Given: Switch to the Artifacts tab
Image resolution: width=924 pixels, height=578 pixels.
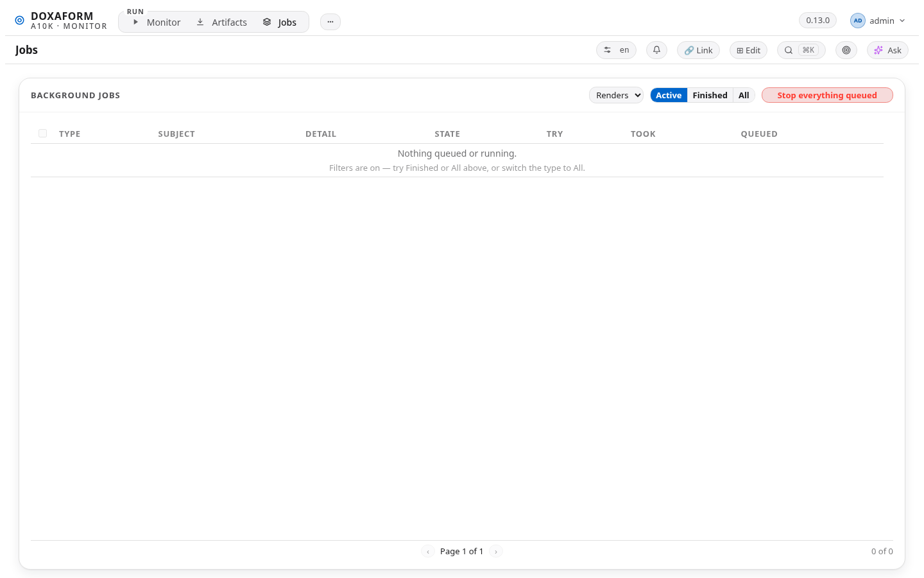Looking at the screenshot, I should pos(221,22).
